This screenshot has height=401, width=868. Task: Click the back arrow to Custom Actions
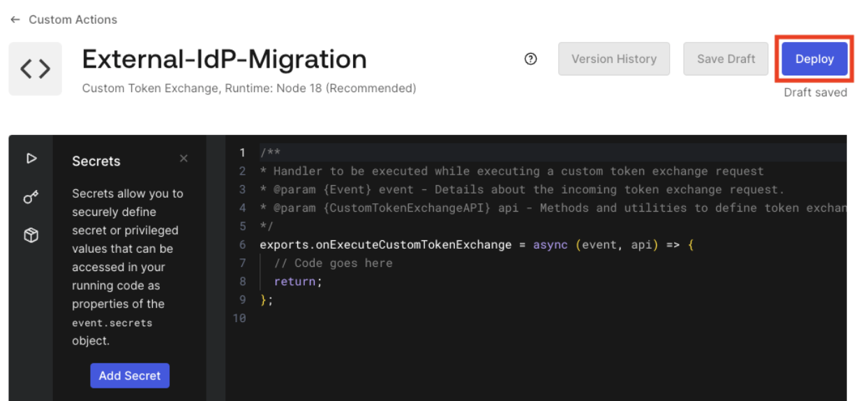15,20
